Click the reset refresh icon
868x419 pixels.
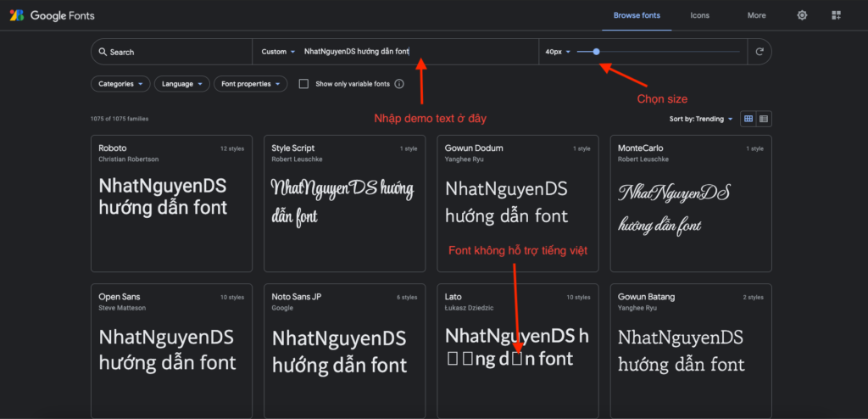coord(759,52)
